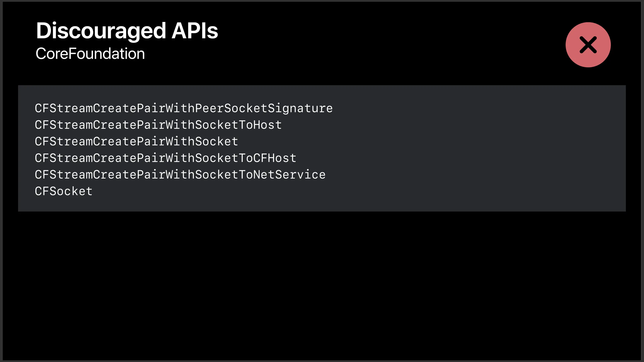Select the CFStreamCreatePairWithSocketToHost line
This screenshot has width=644, height=362.
pos(158,125)
